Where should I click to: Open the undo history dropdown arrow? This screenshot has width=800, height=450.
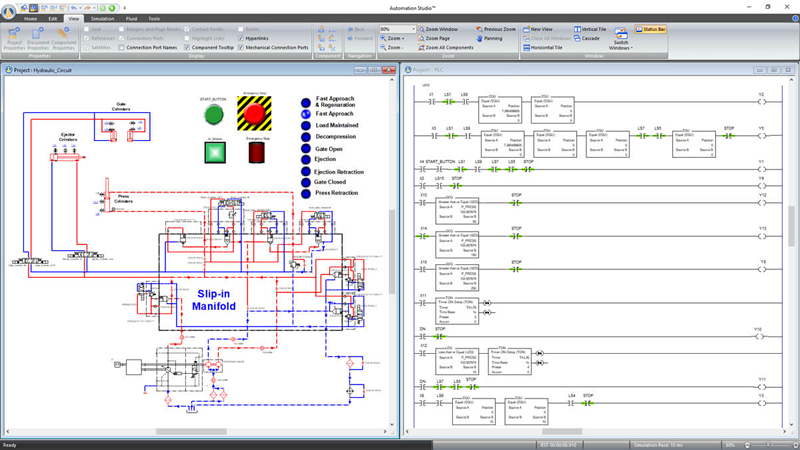click(x=80, y=8)
